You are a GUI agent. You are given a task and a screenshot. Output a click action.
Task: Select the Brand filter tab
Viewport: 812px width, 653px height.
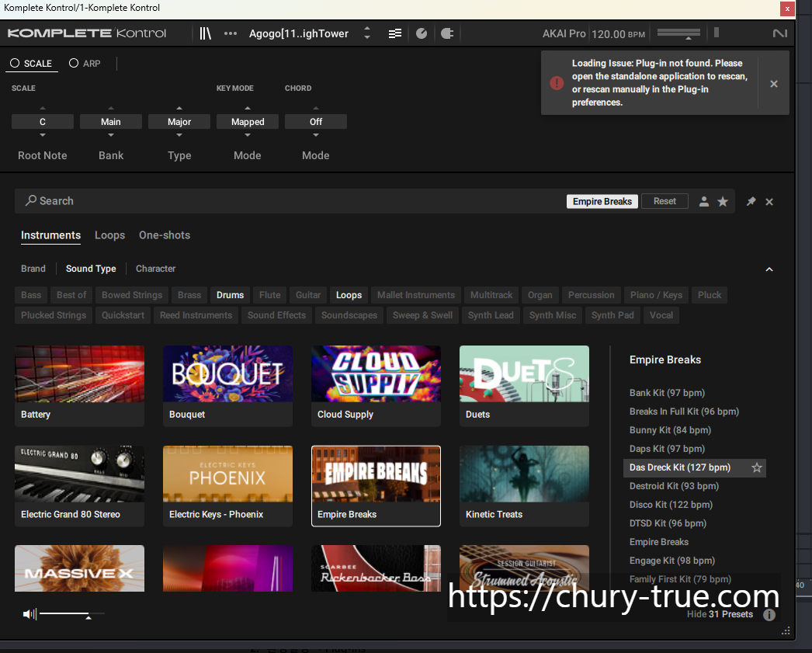33,269
